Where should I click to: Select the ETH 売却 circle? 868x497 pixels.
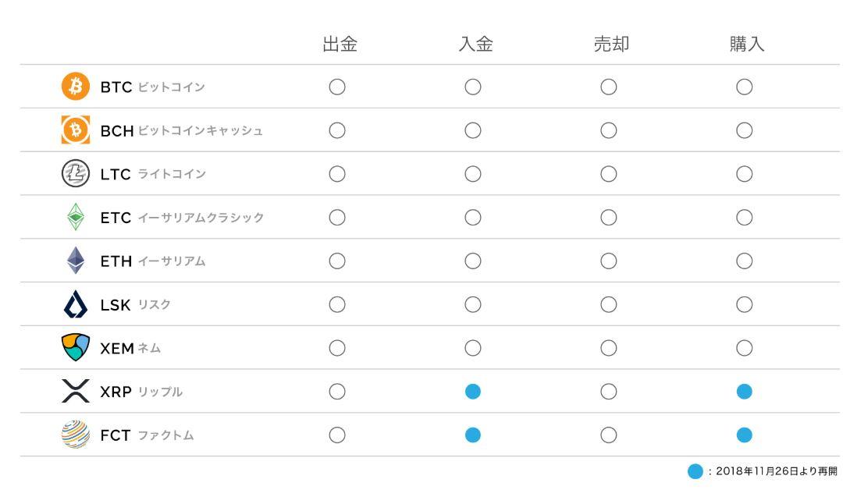point(609,261)
